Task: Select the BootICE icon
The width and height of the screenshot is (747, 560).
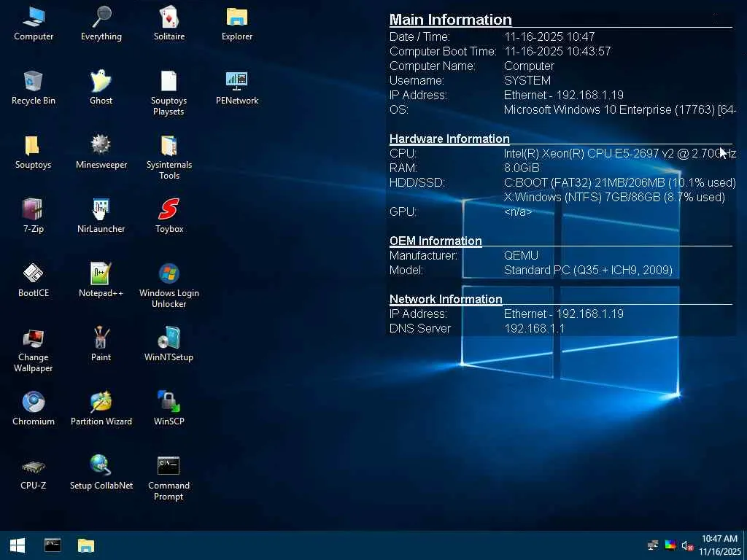Action: pyautogui.click(x=34, y=281)
